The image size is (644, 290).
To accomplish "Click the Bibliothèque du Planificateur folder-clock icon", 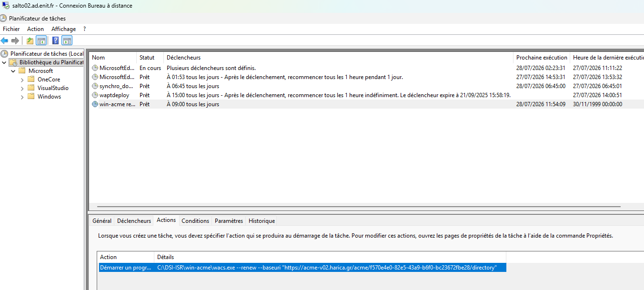I will pos(13,62).
